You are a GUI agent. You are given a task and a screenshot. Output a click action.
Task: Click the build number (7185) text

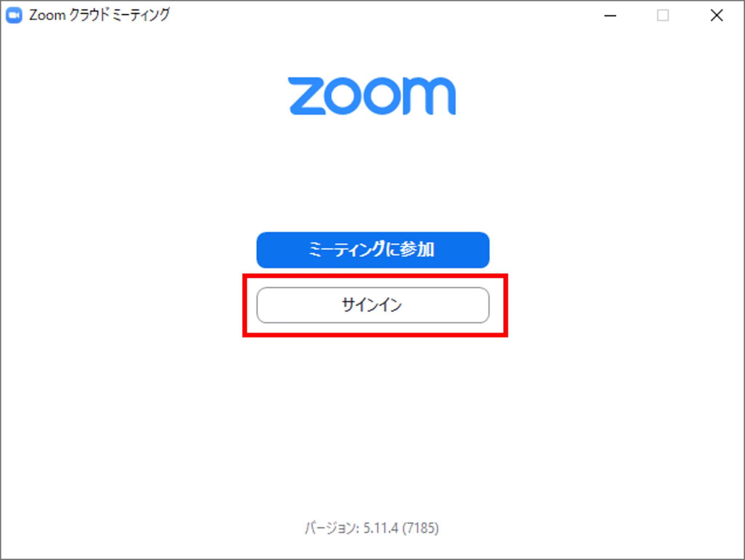coord(421,528)
